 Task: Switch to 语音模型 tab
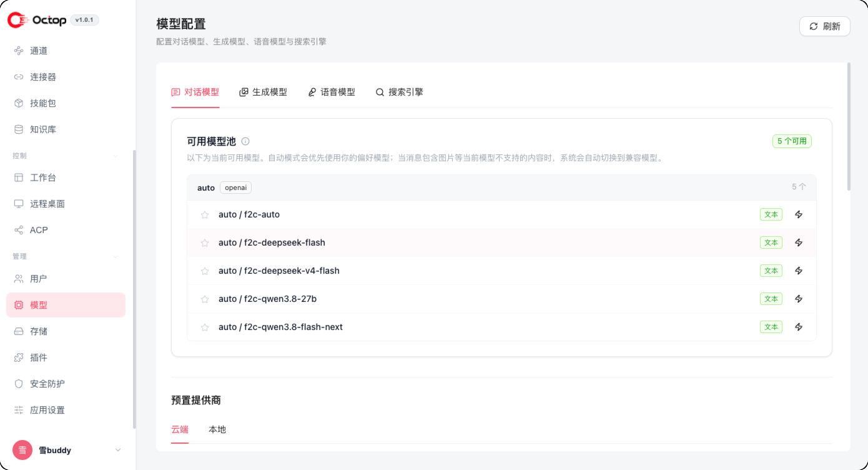pos(332,92)
